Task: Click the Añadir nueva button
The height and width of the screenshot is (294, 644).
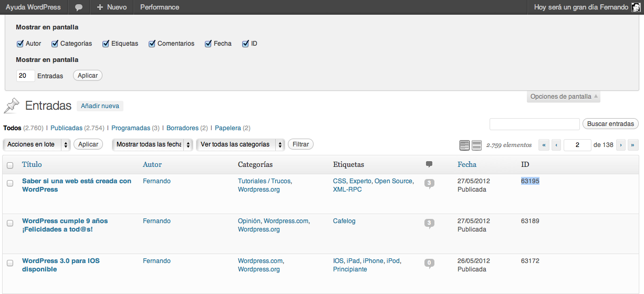Action: [100, 106]
